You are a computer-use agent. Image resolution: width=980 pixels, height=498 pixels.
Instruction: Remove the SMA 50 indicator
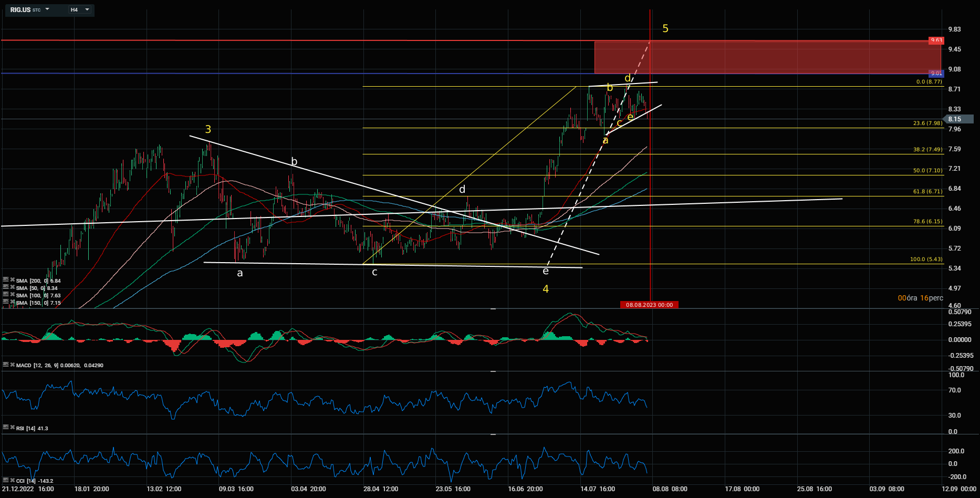tap(12, 287)
